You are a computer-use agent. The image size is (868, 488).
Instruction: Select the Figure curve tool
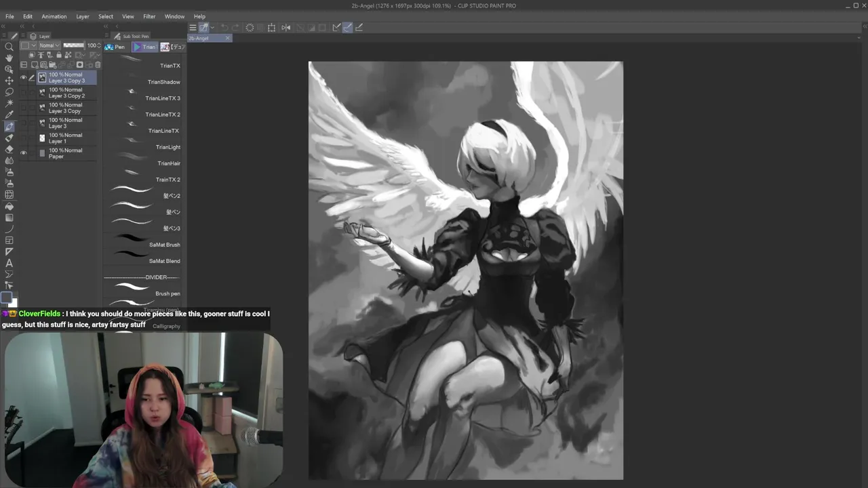pyautogui.click(x=9, y=229)
